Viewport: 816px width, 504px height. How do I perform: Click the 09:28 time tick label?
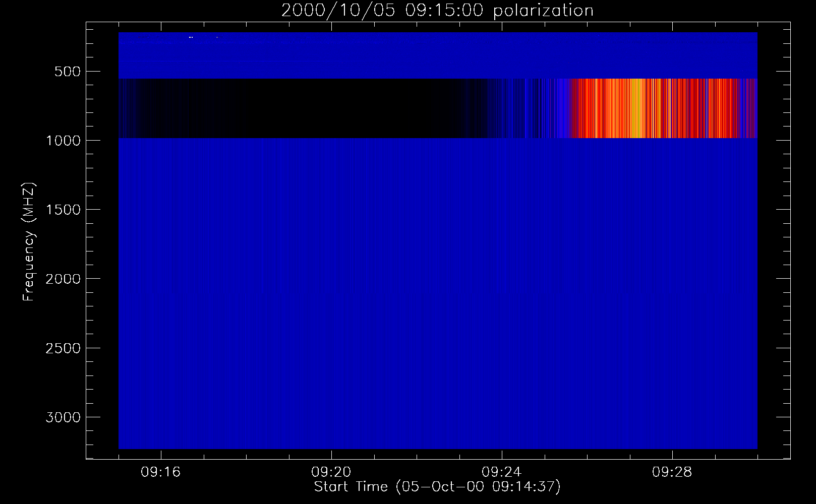(672, 472)
